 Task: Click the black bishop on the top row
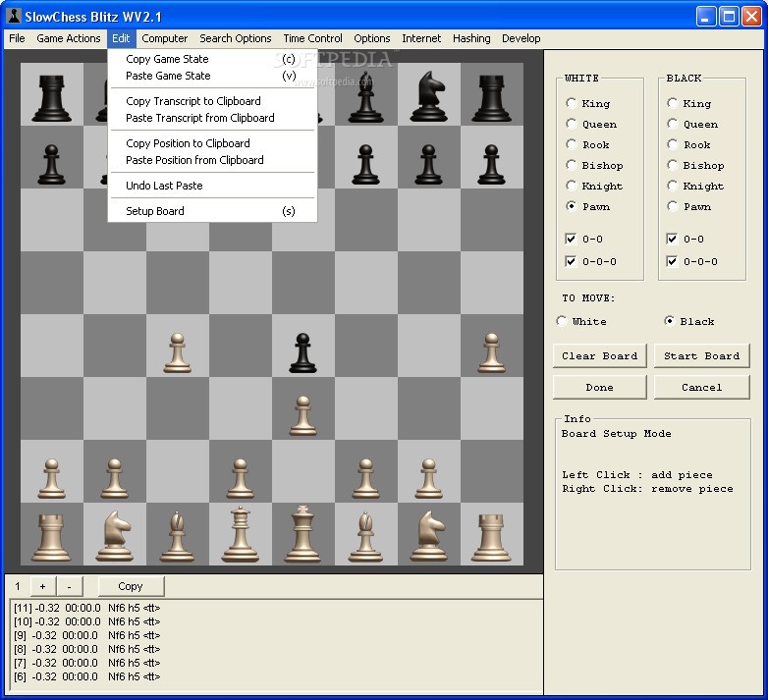pyautogui.click(x=366, y=97)
